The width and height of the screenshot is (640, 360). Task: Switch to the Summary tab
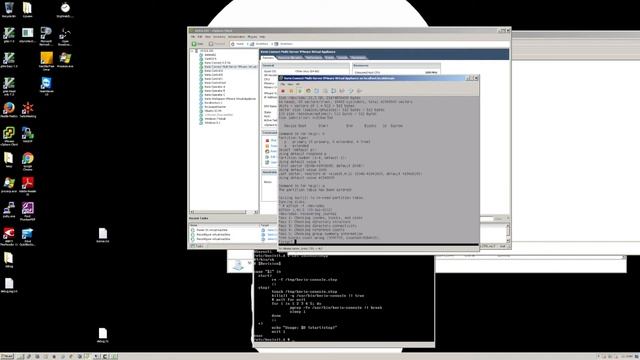click(x=268, y=58)
